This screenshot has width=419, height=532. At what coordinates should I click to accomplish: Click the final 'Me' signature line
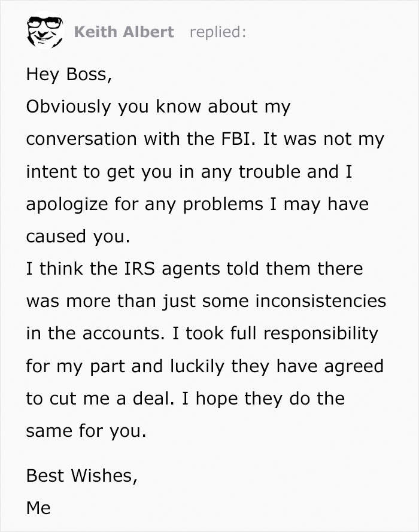point(38,508)
